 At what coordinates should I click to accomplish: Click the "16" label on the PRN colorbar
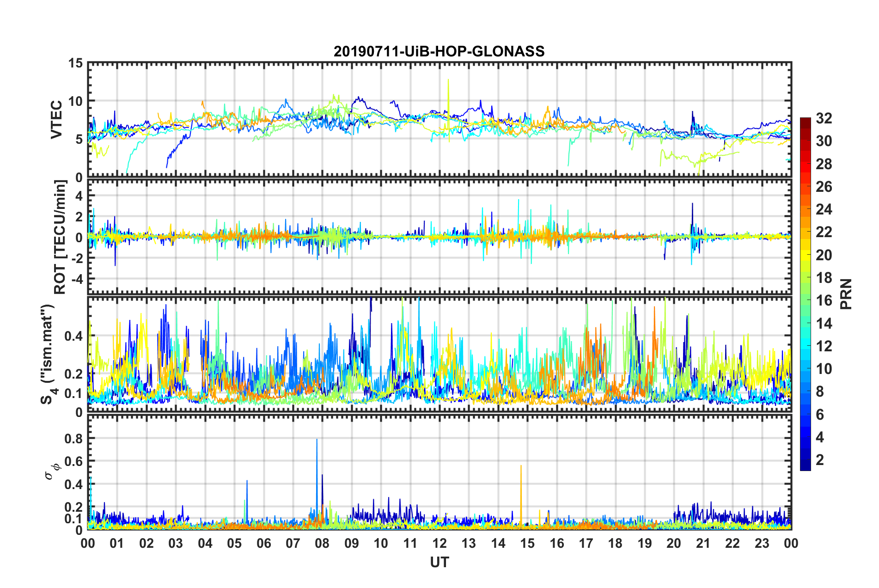click(x=824, y=300)
